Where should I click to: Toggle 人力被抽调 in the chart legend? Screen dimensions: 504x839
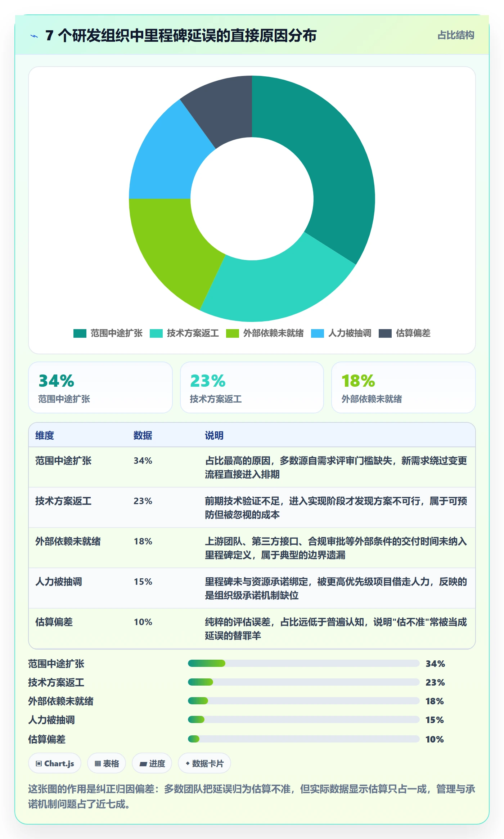pyautogui.click(x=341, y=333)
